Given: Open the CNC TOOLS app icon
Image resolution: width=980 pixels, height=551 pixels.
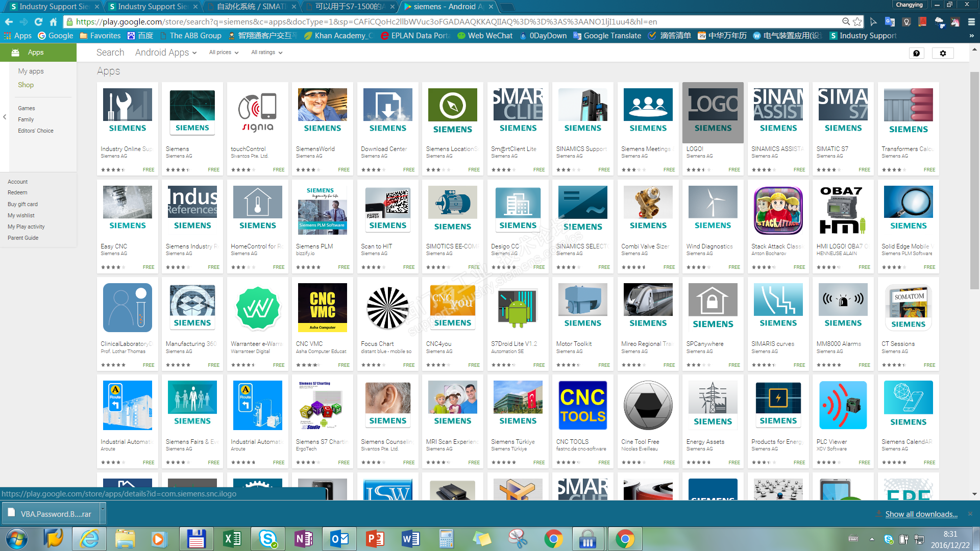Looking at the screenshot, I should (x=582, y=406).
